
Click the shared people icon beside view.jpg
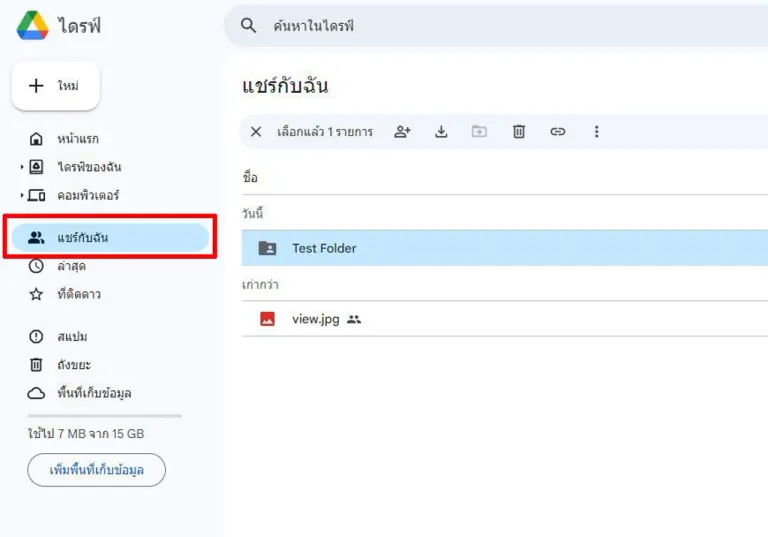pos(354,319)
